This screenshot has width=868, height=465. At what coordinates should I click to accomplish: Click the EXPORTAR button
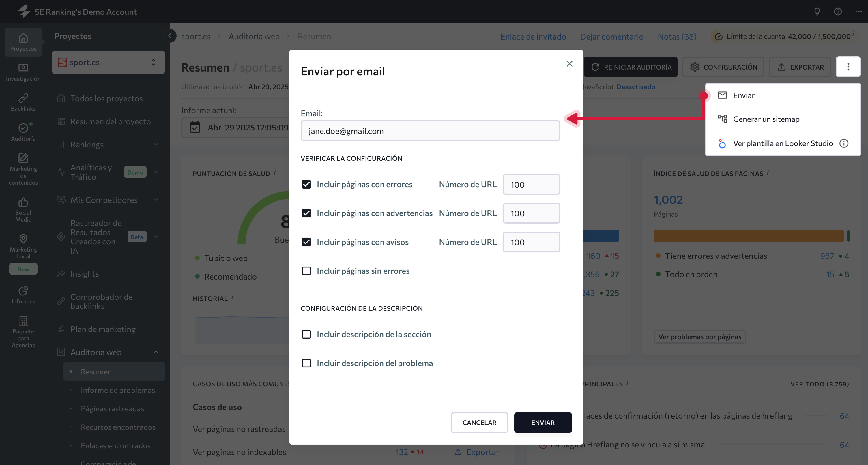[800, 67]
